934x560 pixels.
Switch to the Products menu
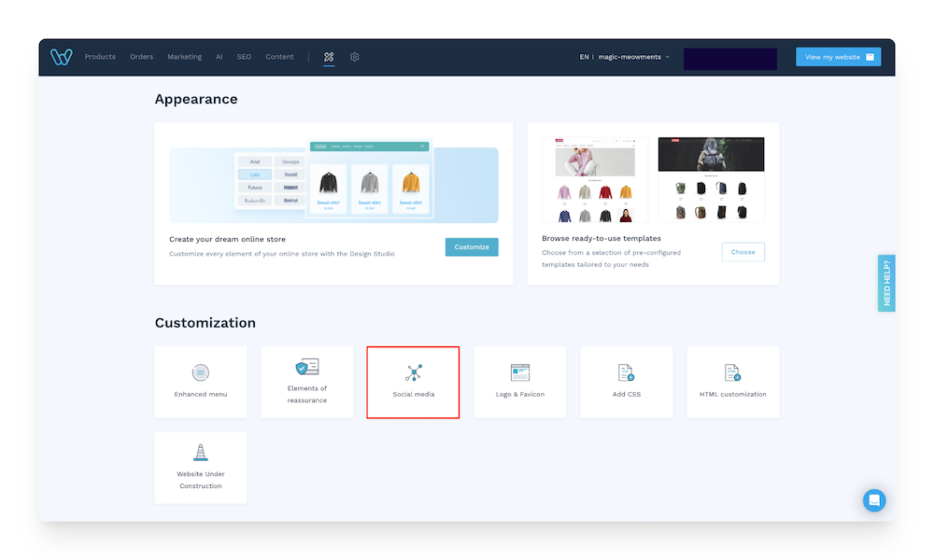[100, 57]
